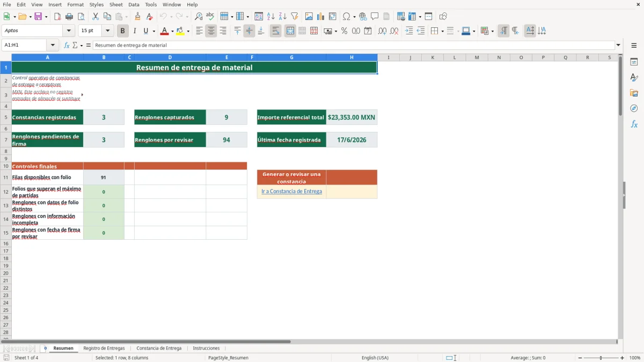Image resolution: width=644 pixels, height=362 pixels.
Task: Switch to Registro de Entregas sheet tab
Action: [104, 349]
